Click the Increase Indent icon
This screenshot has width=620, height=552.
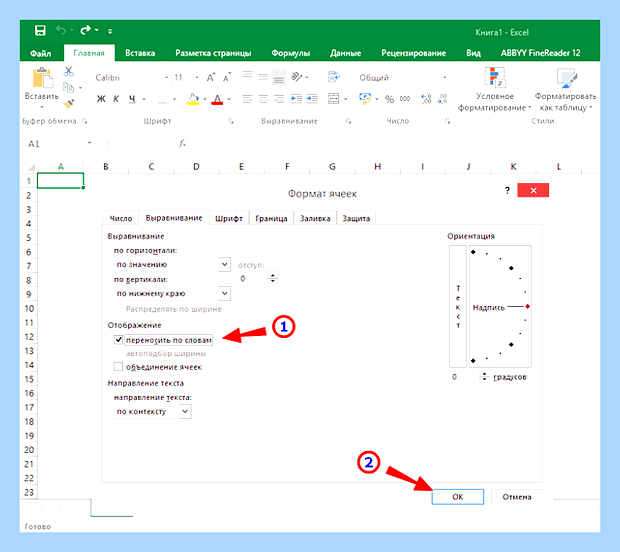click(312, 98)
